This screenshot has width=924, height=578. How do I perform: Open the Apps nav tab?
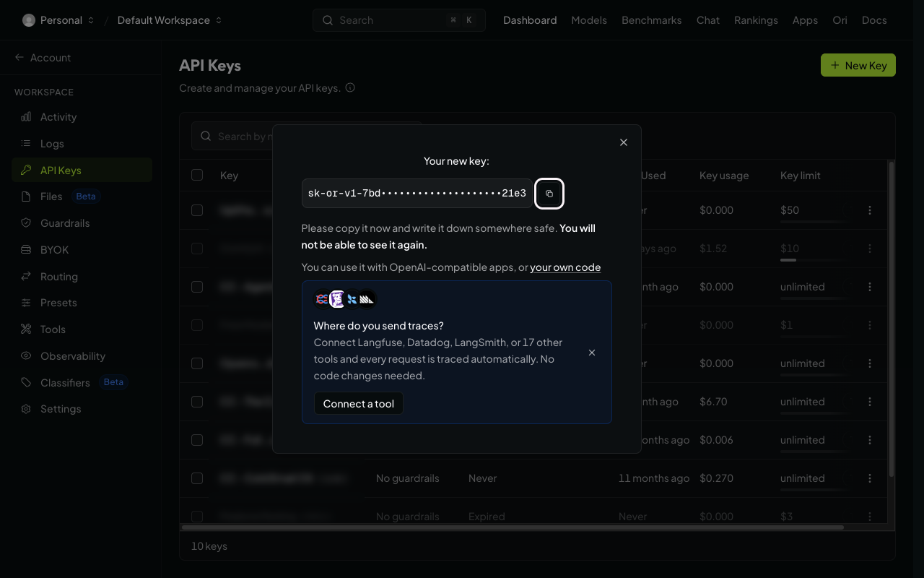pos(805,20)
